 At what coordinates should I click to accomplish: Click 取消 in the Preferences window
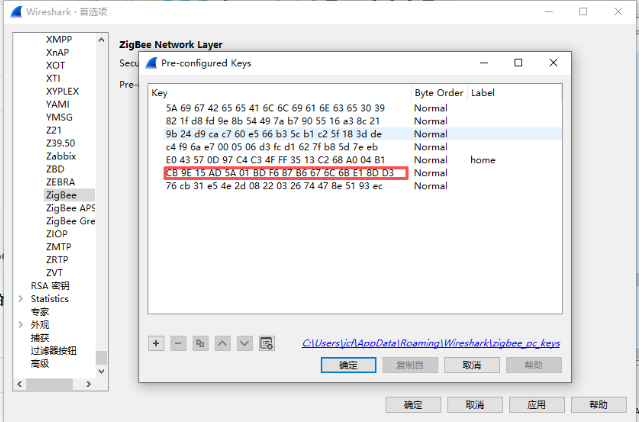(x=475, y=405)
